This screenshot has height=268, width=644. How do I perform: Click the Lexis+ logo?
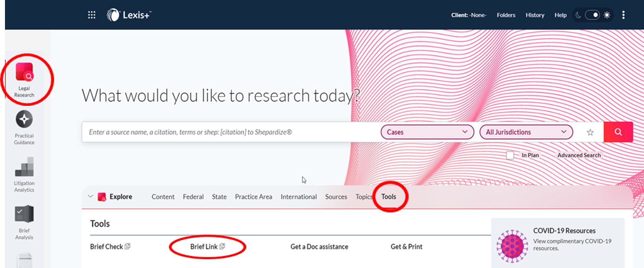click(129, 15)
